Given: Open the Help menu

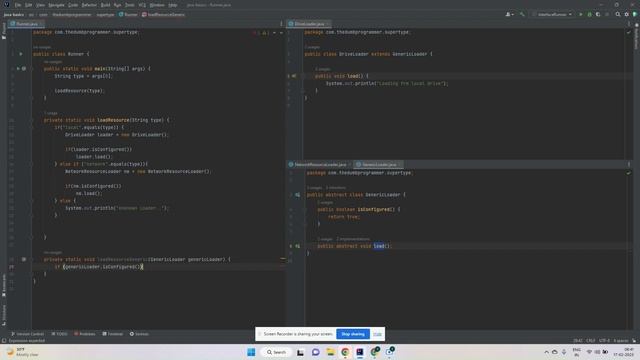Looking at the screenshot, I should click(173, 5).
